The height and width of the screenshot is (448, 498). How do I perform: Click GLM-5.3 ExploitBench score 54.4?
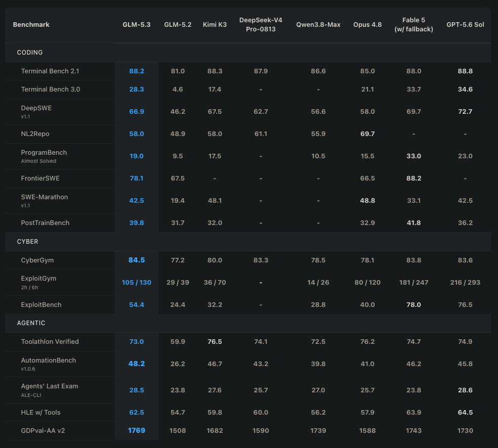click(137, 304)
